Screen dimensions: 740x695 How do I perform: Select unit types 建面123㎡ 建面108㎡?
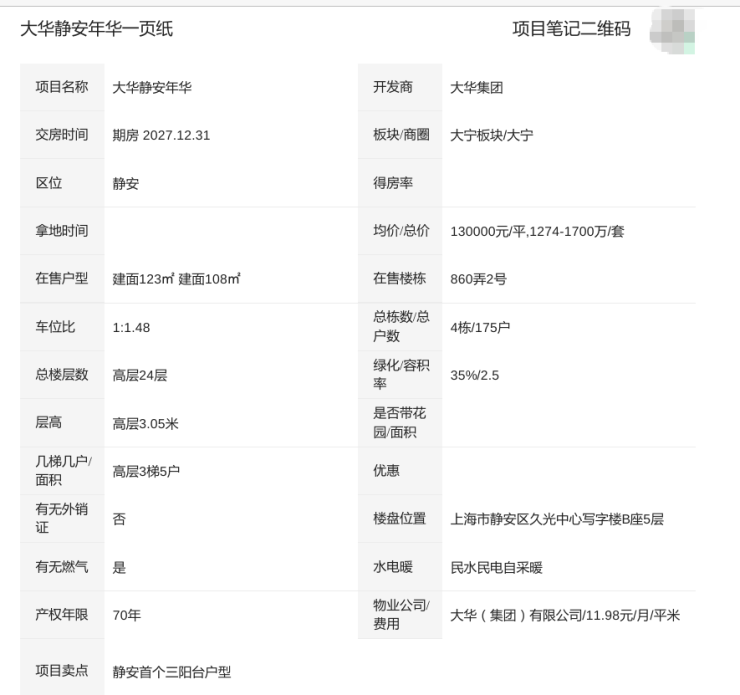click(177, 279)
